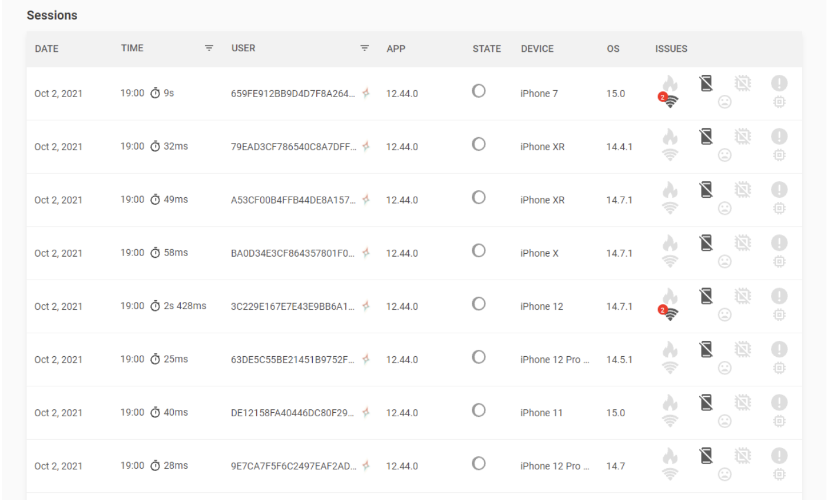Sort by the TIME column header
The width and height of the screenshot is (827, 504).
click(133, 48)
